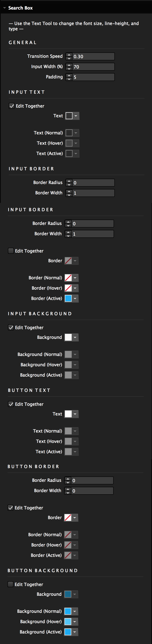Click the dimmed Background swatch under Button Background

pos(68,594)
